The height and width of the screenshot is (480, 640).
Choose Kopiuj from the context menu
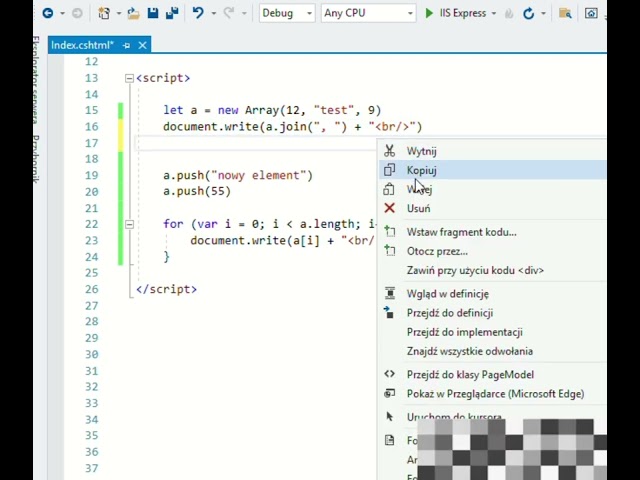click(x=493, y=170)
